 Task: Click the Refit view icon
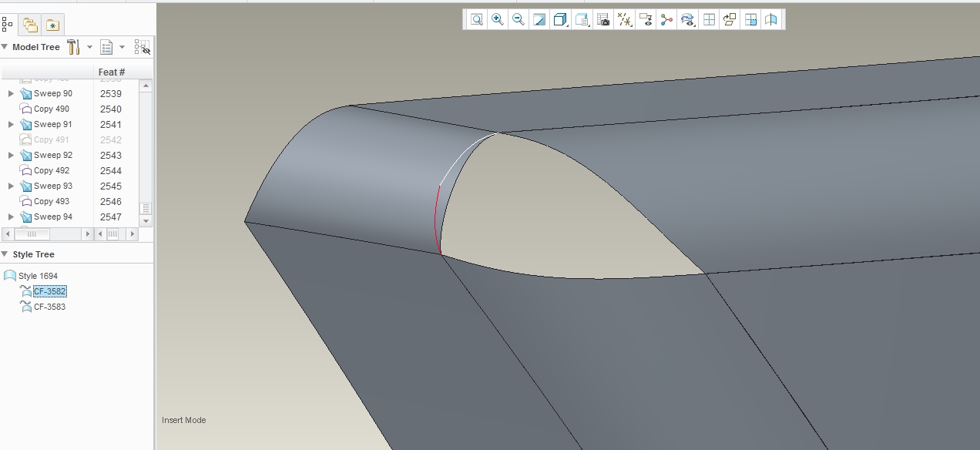point(477,20)
